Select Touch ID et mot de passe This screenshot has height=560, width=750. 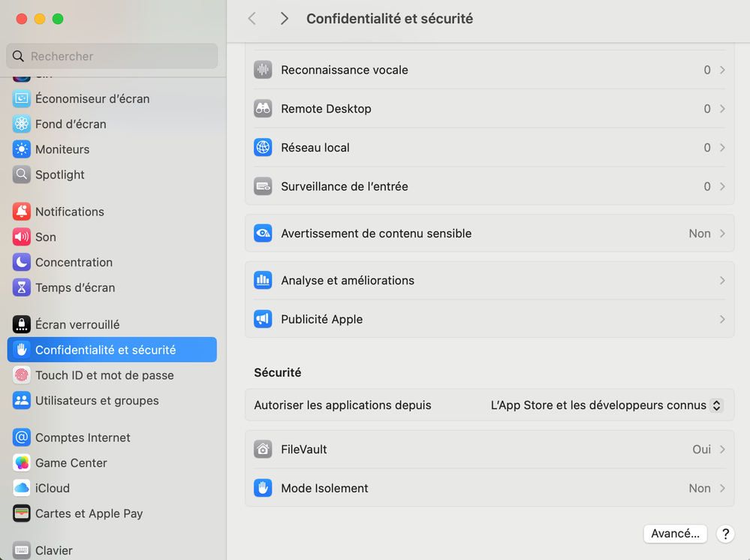pos(104,375)
